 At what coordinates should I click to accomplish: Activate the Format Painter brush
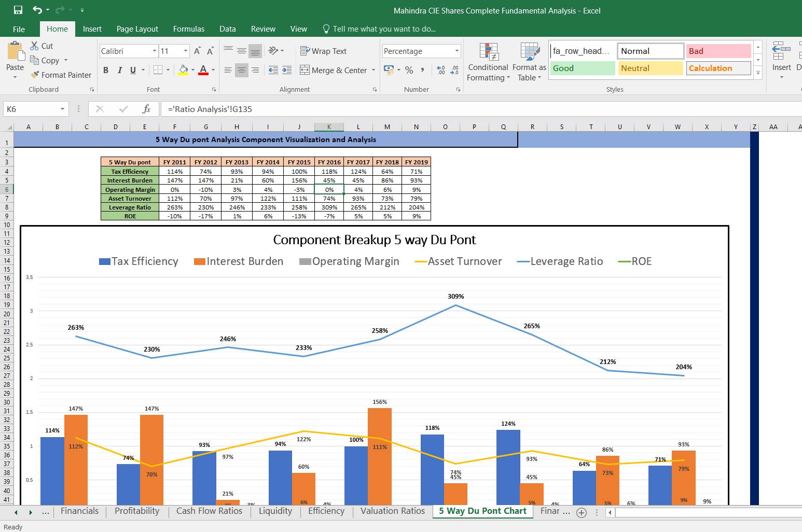coord(61,75)
